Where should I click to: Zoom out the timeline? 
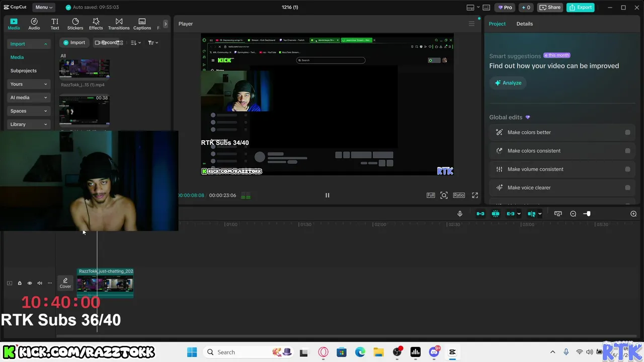click(x=573, y=214)
